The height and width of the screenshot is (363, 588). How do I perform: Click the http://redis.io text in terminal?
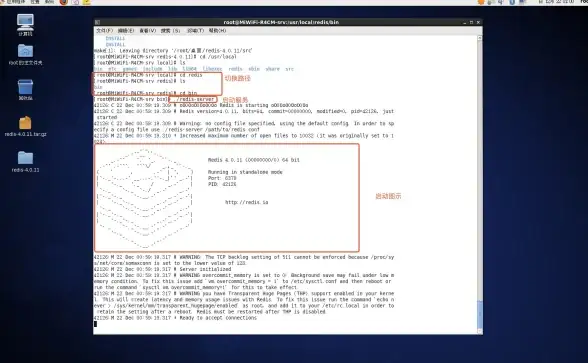(x=247, y=202)
